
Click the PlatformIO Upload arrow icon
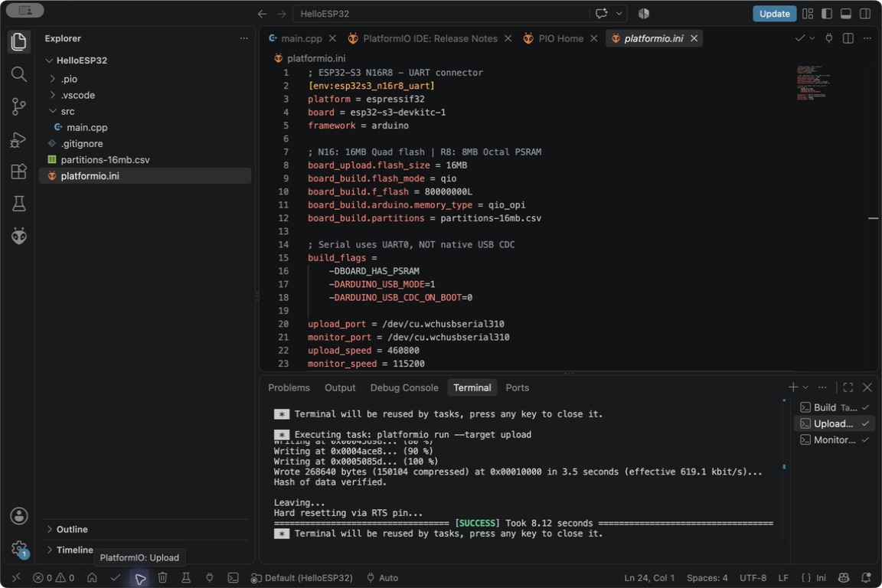point(140,578)
